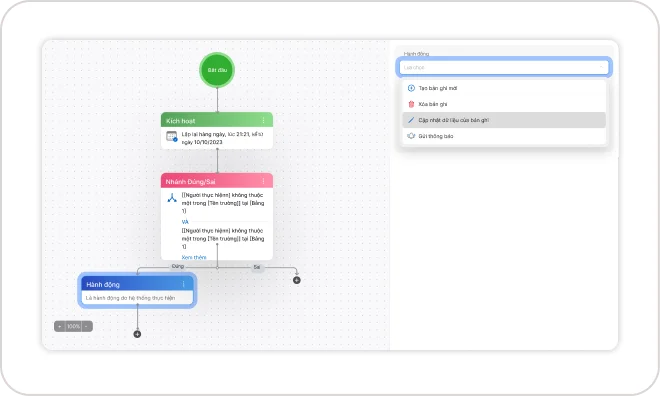Screen dimensions: 660x396
Task: Zoom in with the plus button
Action: tap(60, 326)
